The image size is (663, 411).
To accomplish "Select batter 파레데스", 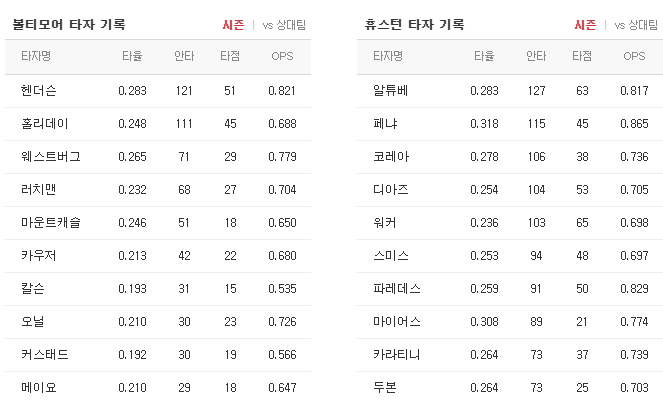I will coord(397,289).
